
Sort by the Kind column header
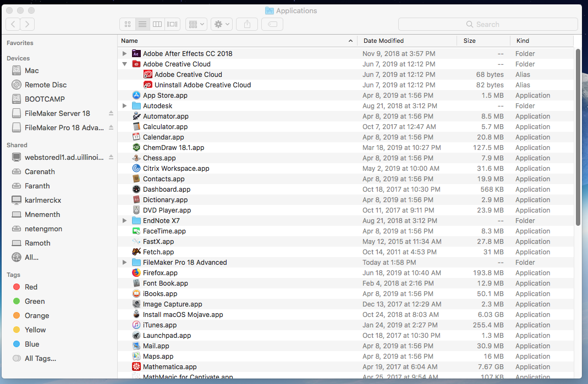click(x=542, y=41)
